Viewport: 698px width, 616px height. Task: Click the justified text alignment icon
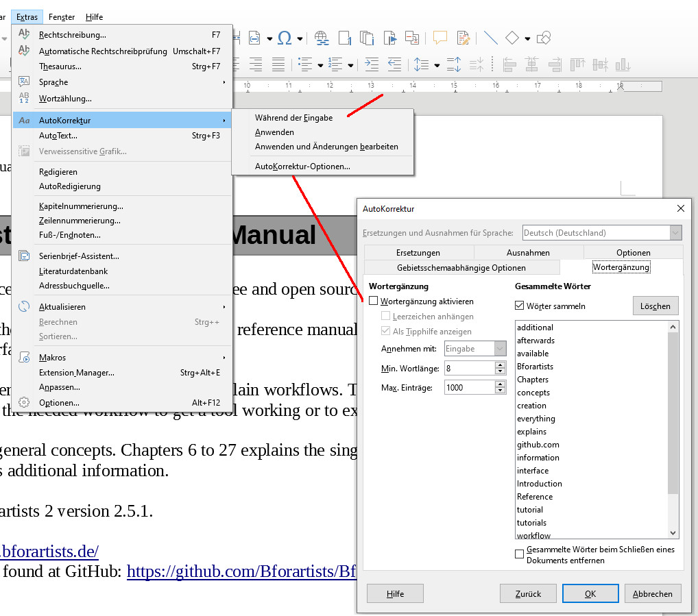coord(278,64)
